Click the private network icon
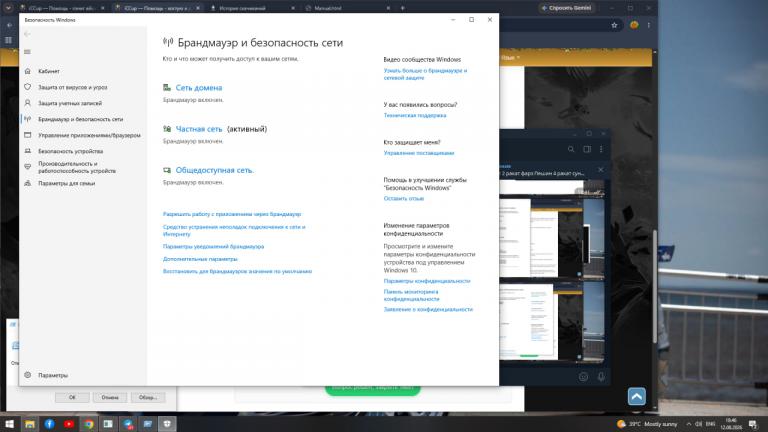The width and height of the screenshot is (768, 432). pyautogui.click(x=167, y=129)
